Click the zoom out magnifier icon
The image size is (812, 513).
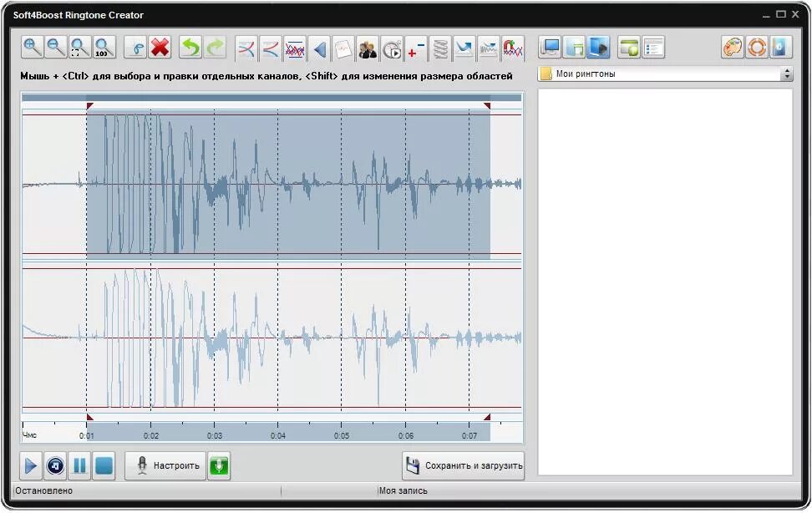(56, 47)
